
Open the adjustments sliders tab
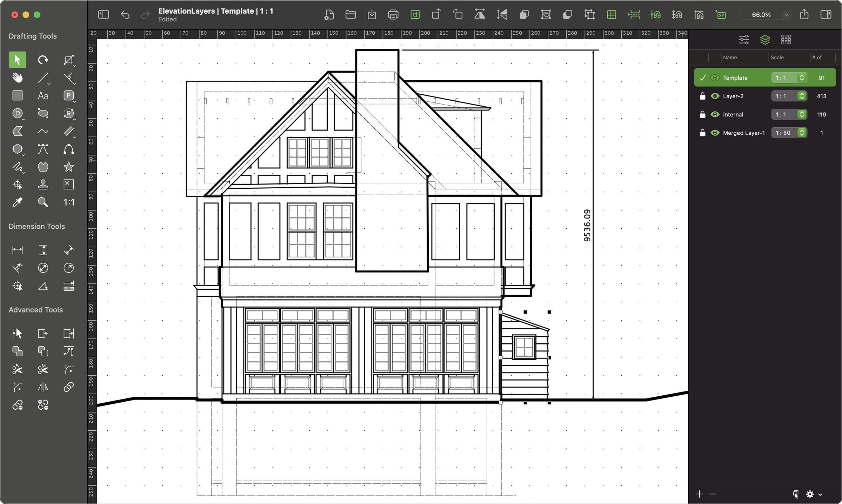click(x=744, y=40)
